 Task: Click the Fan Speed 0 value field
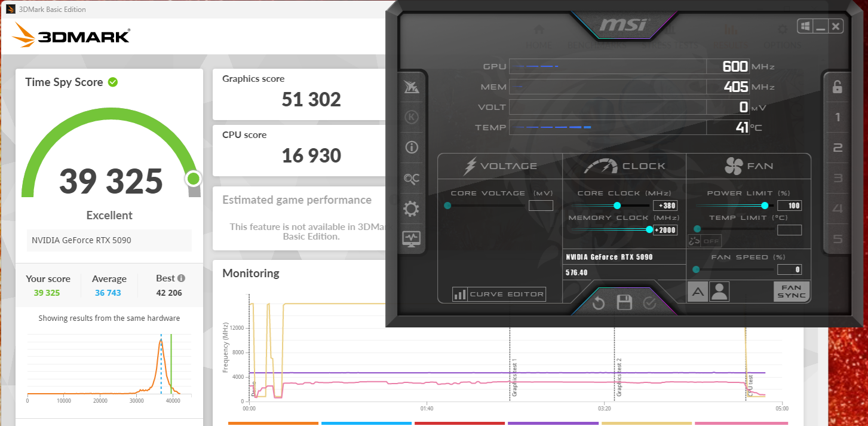pos(789,269)
